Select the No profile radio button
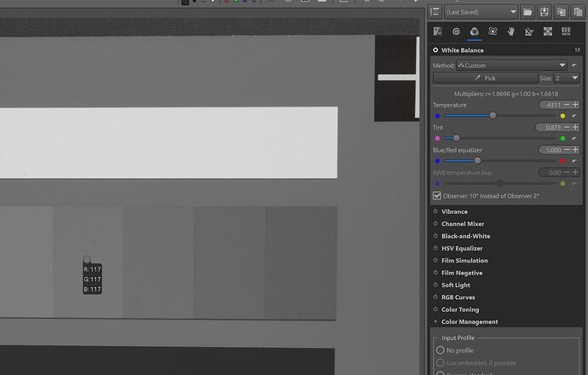This screenshot has height=375, width=588. 441,349
